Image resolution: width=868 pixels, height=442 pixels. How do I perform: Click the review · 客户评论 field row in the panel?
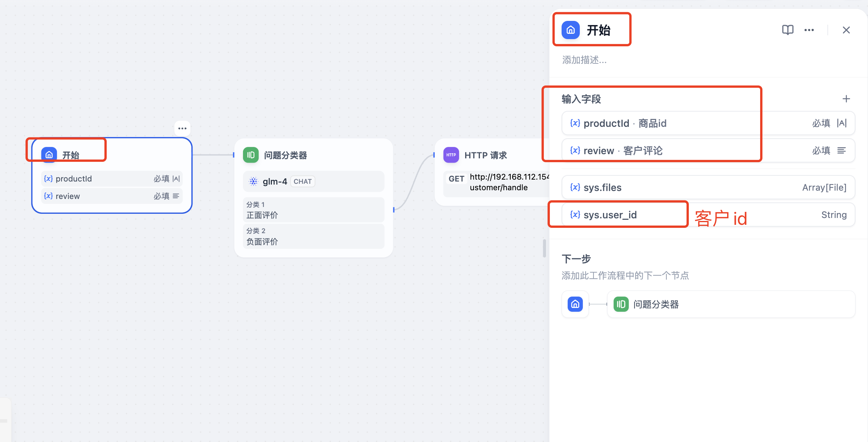point(645,150)
